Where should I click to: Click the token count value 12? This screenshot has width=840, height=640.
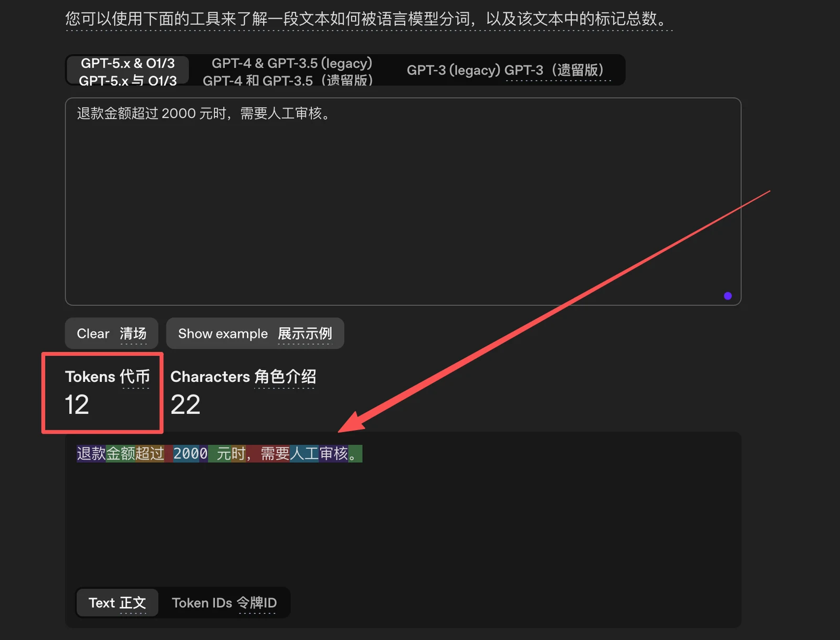[77, 404]
